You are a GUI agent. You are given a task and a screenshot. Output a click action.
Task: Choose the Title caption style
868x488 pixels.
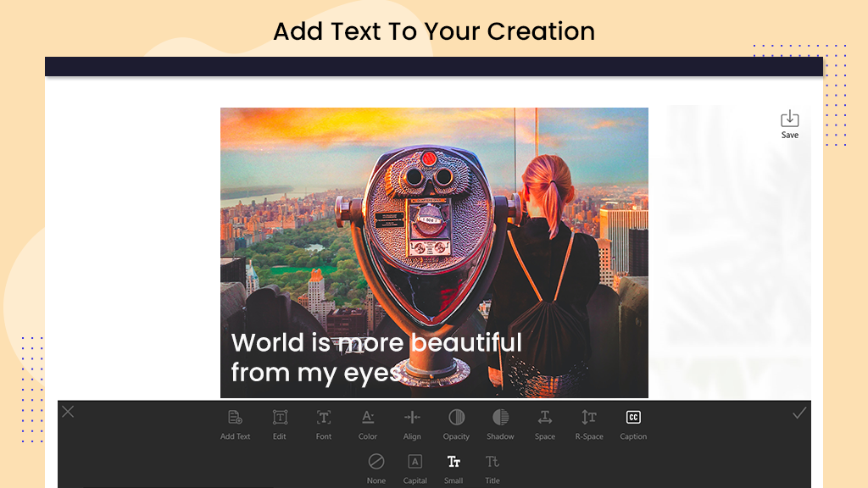pyautogui.click(x=492, y=469)
